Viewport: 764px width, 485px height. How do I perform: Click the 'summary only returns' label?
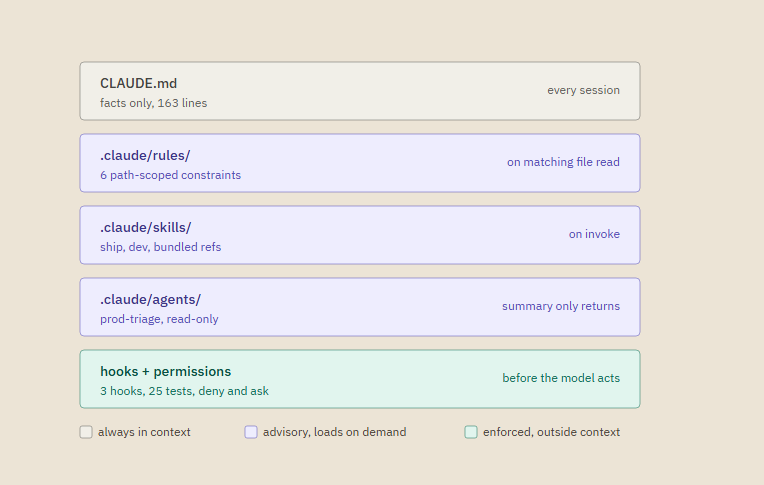pos(561,306)
